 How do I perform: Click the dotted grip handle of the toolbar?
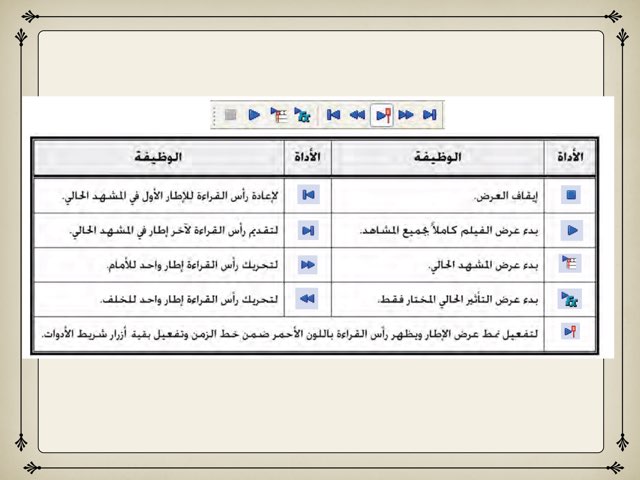click(214, 115)
